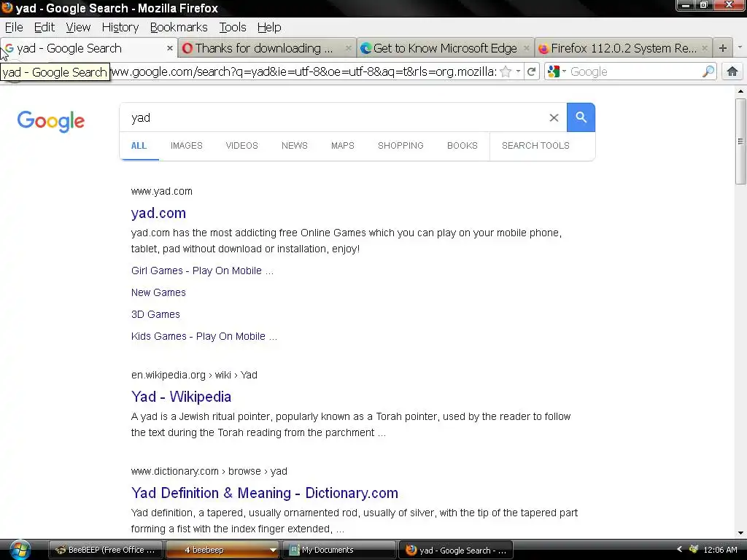Click the www.yad.com URL text
The height and width of the screenshot is (560, 747).
(161, 192)
